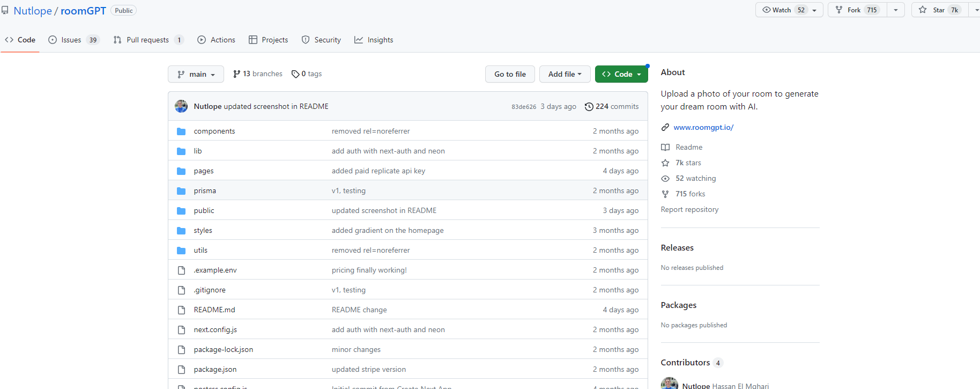The width and height of the screenshot is (980, 389).
Task: Click the pages folder icon
Action: tap(181, 171)
